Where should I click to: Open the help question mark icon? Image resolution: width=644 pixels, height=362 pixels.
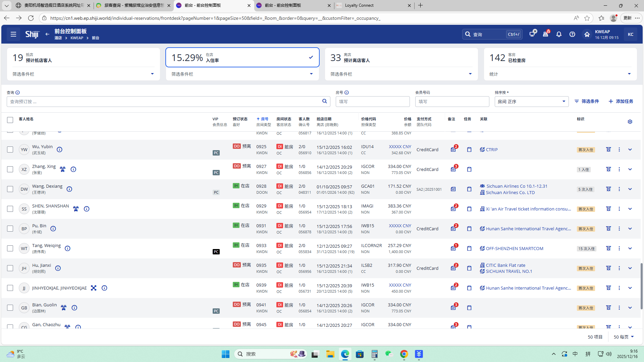tap(572, 34)
